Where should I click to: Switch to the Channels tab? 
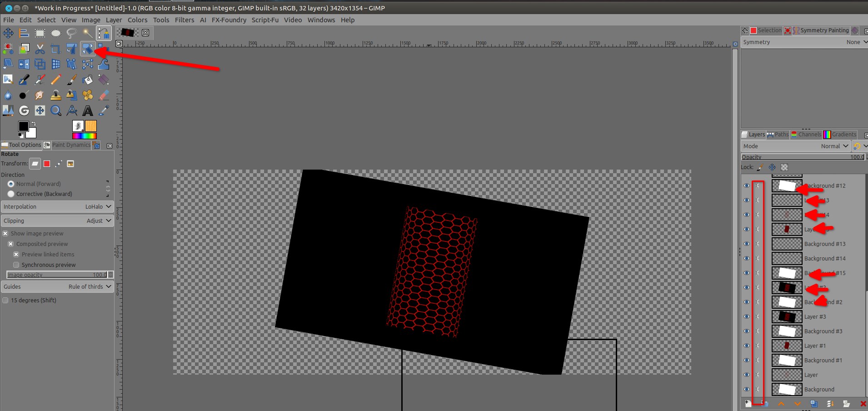tap(806, 135)
